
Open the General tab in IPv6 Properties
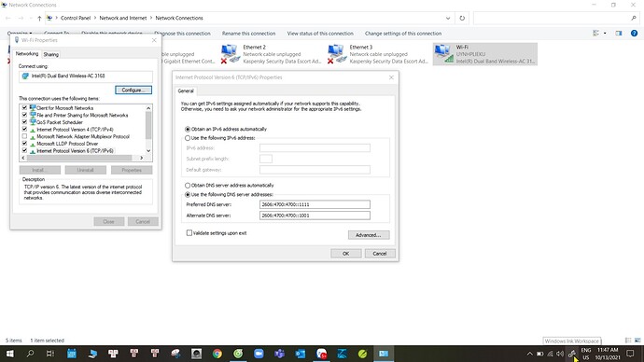click(186, 90)
